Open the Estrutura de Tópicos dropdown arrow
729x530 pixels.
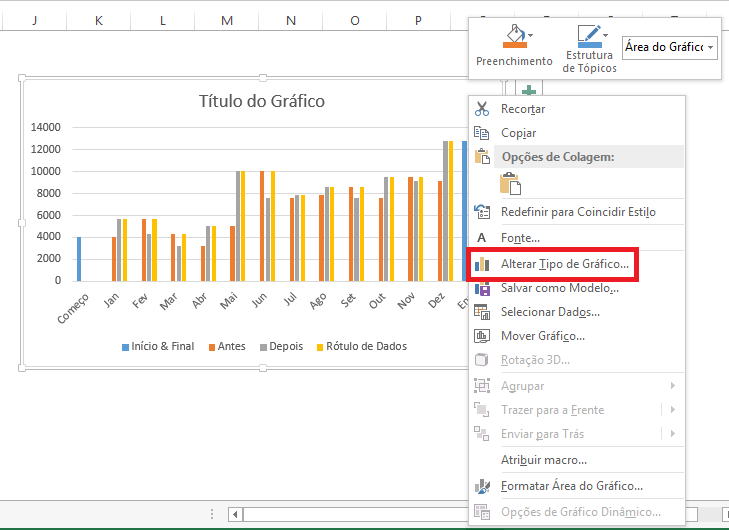(605, 35)
